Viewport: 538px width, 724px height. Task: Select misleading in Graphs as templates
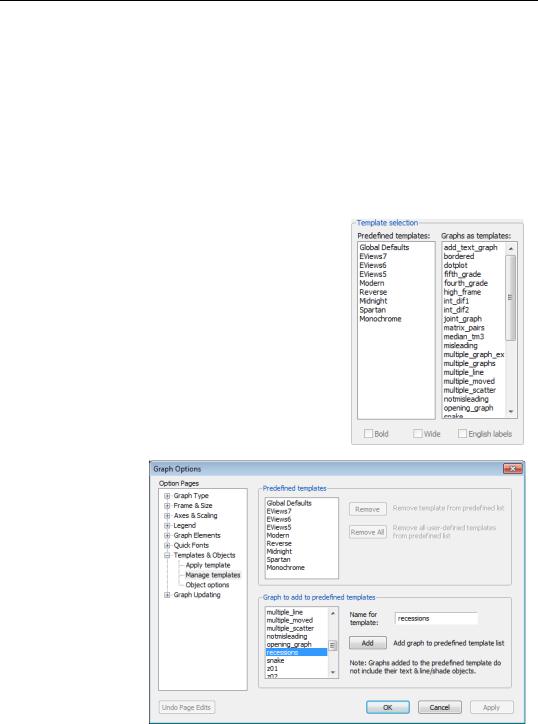[x=460, y=345]
